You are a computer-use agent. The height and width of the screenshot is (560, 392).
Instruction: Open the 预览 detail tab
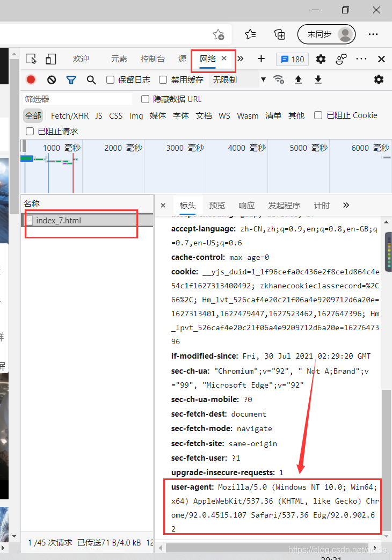(x=217, y=205)
